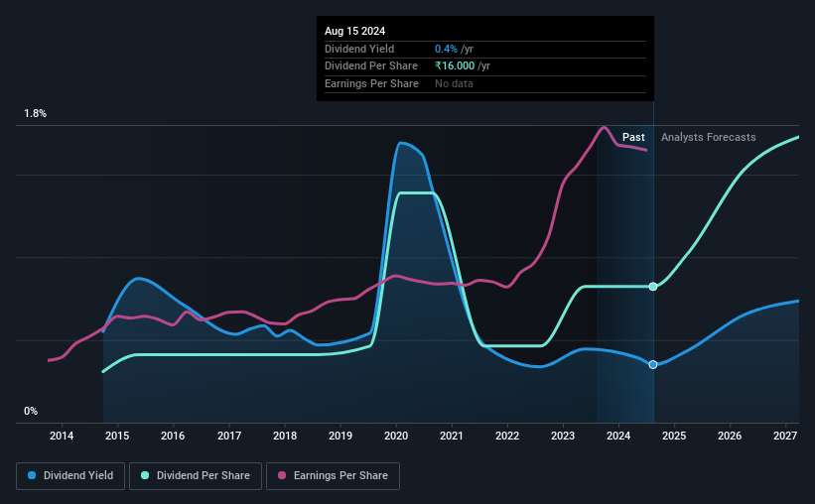Toggle the Dividend Per Share legend item
The image size is (815, 504).
pyautogui.click(x=196, y=475)
